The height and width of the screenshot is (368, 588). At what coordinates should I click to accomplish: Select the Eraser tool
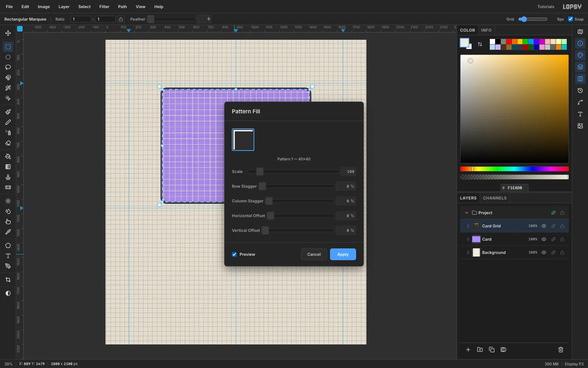(x=8, y=143)
